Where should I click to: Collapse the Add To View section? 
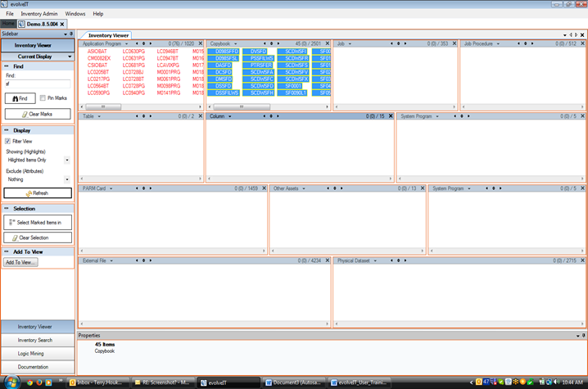pos(7,251)
